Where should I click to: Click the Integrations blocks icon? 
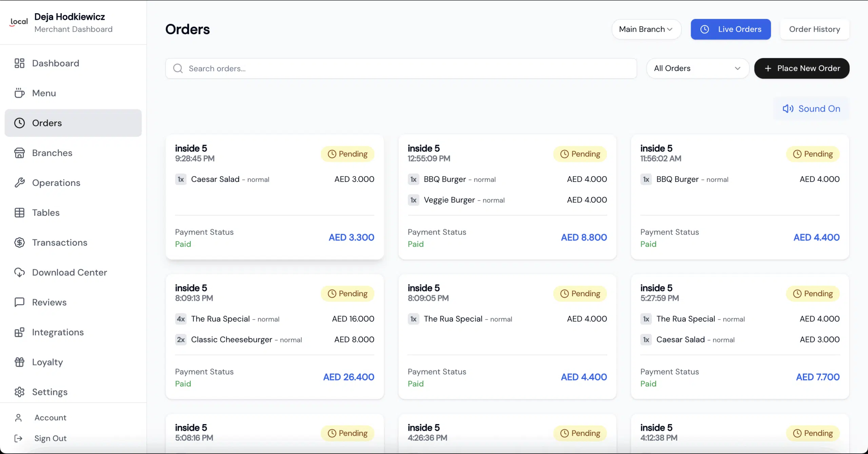tap(19, 332)
